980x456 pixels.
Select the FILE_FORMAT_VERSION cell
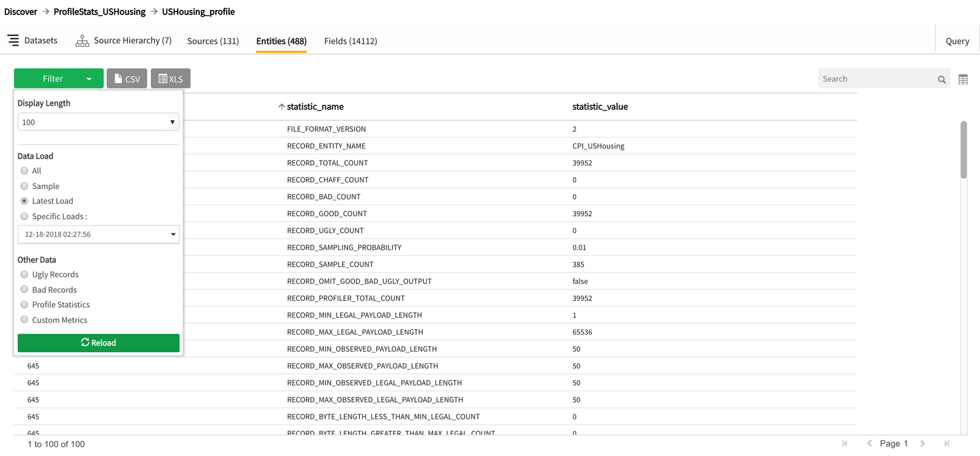pyautogui.click(x=326, y=129)
